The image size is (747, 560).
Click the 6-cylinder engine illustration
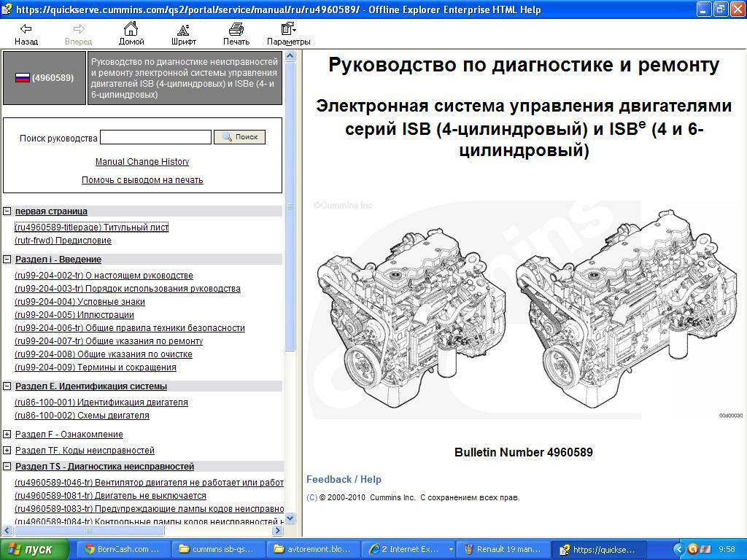click(627, 308)
